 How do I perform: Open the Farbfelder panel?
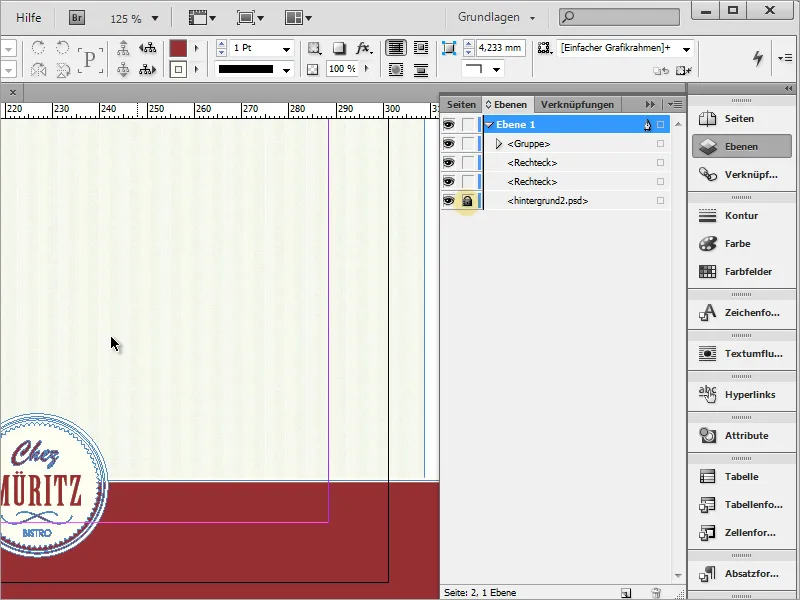tap(741, 271)
